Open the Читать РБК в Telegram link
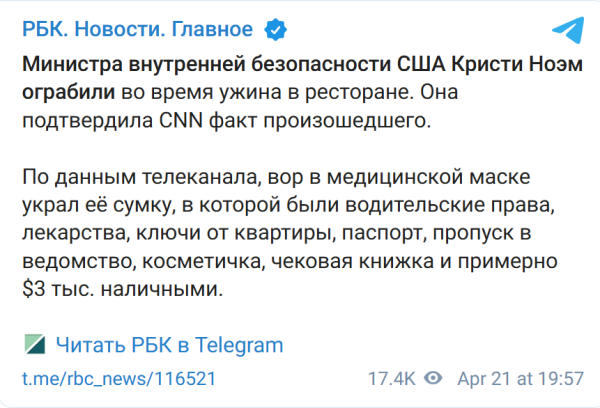 click(169, 345)
